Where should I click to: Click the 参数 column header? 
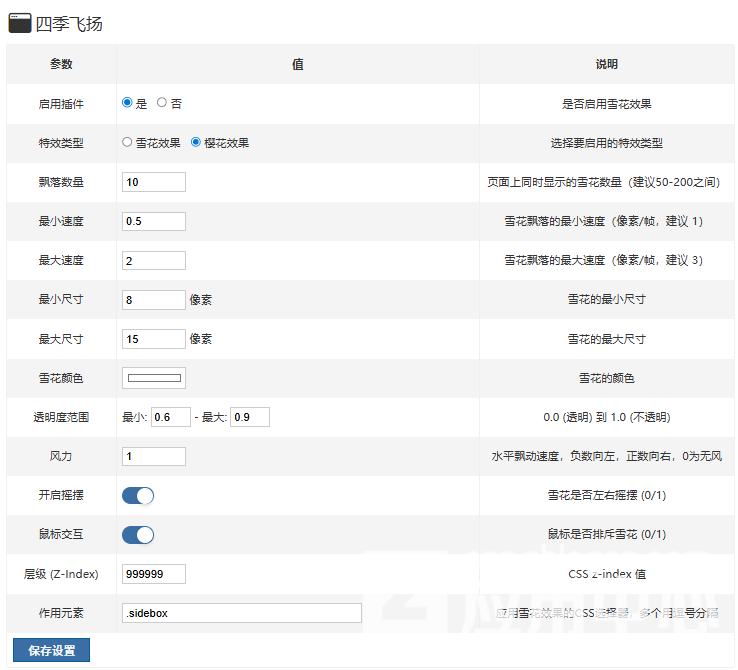[x=61, y=64]
